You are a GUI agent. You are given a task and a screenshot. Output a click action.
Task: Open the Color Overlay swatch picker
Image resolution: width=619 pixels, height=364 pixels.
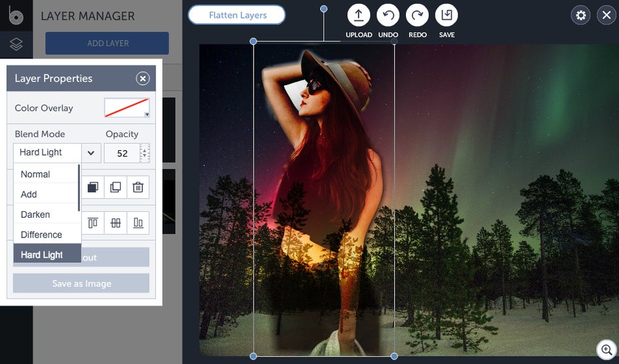[127, 108]
